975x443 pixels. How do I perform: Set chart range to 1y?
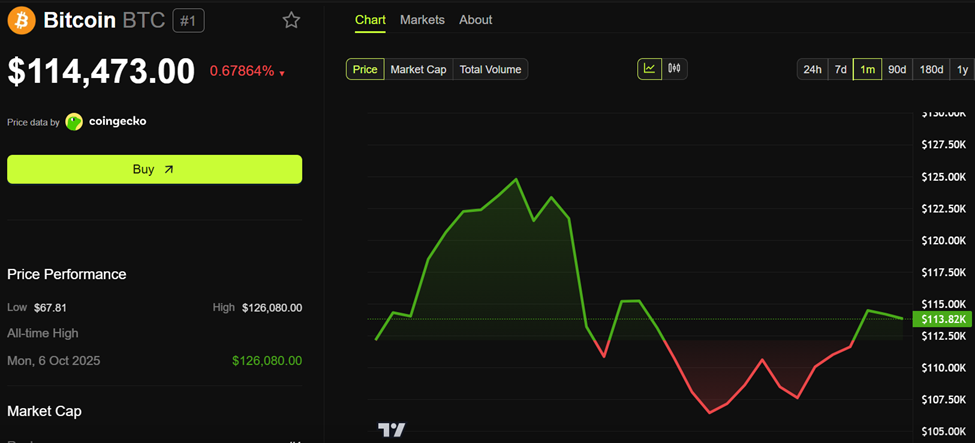(x=963, y=69)
